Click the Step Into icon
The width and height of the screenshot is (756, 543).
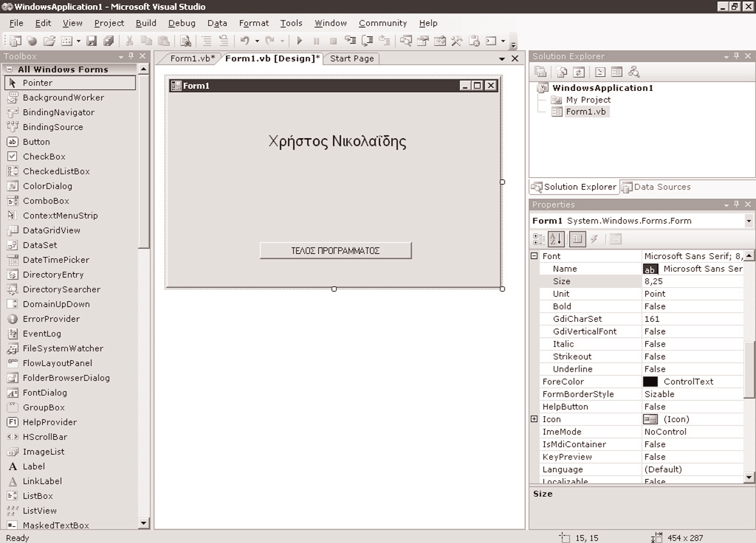click(350, 41)
